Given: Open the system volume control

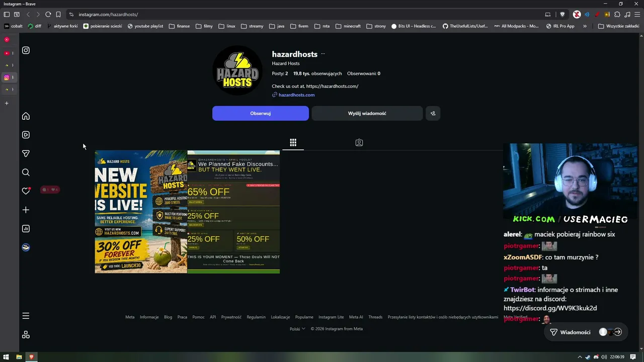Looking at the screenshot, I should tap(604, 357).
